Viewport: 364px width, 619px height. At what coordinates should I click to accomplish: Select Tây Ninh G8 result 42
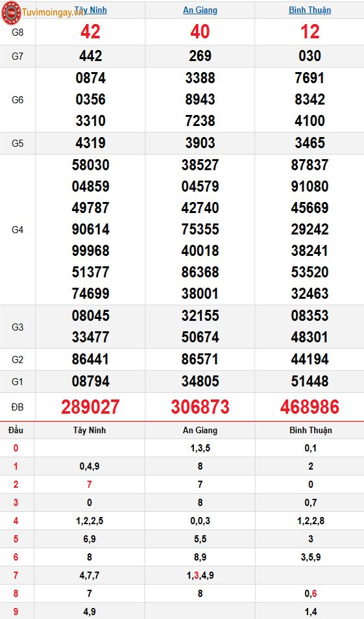90,32
